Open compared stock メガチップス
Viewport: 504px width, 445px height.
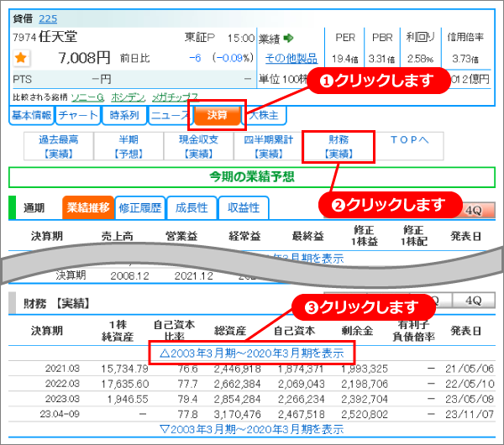(x=175, y=97)
